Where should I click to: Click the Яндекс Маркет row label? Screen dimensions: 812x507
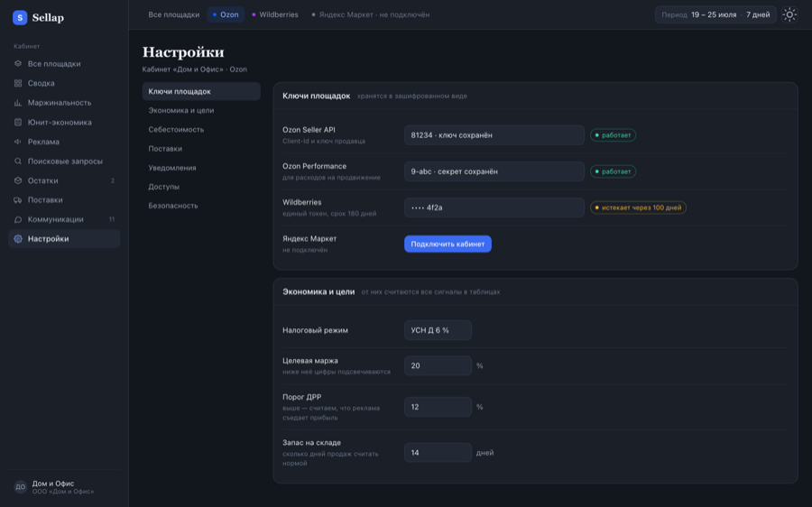tap(309, 239)
